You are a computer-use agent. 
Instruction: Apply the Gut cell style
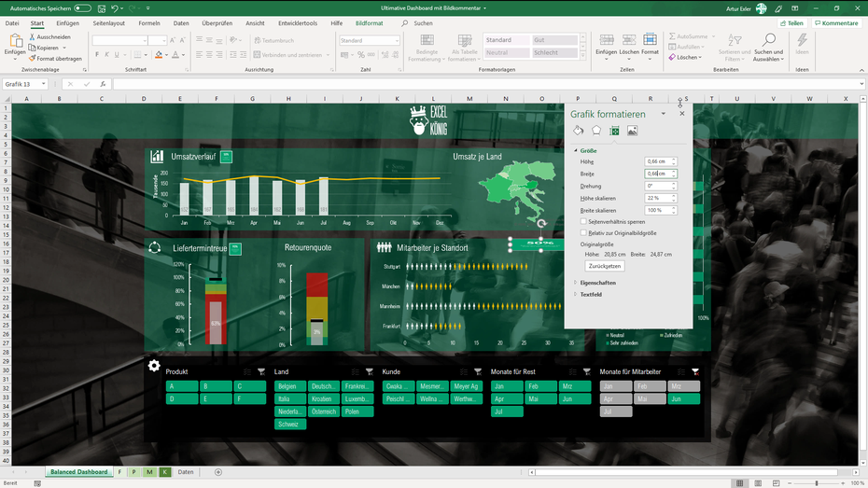pyautogui.click(x=554, y=40)
